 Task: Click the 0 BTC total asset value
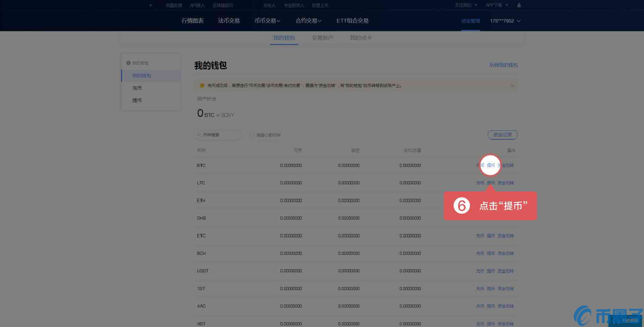click(206, 113)
